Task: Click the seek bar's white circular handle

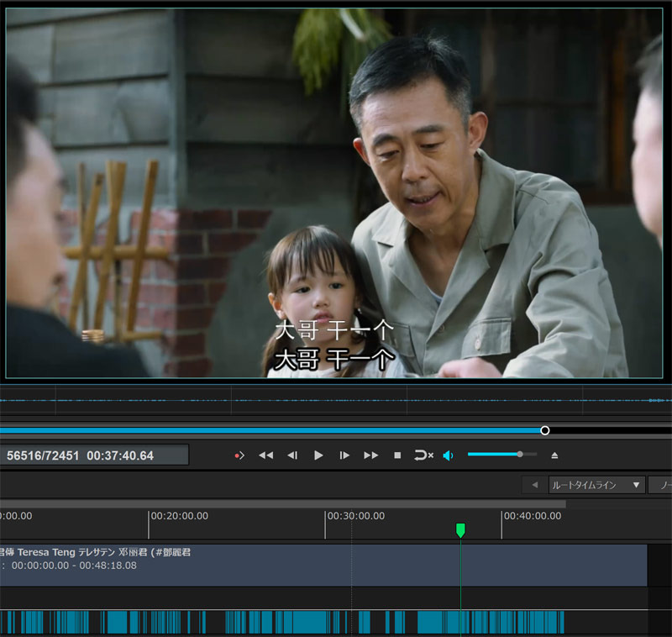Action: click(x=544, y=430)
